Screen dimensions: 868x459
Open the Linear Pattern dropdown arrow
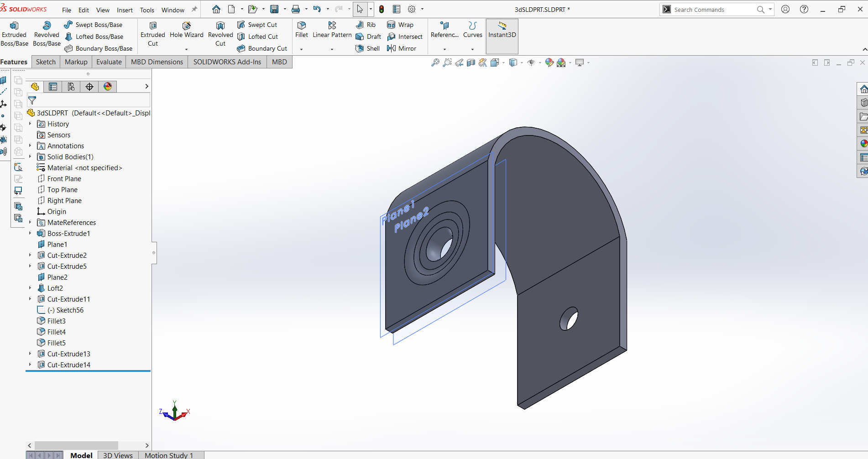[x=332, y=49]
